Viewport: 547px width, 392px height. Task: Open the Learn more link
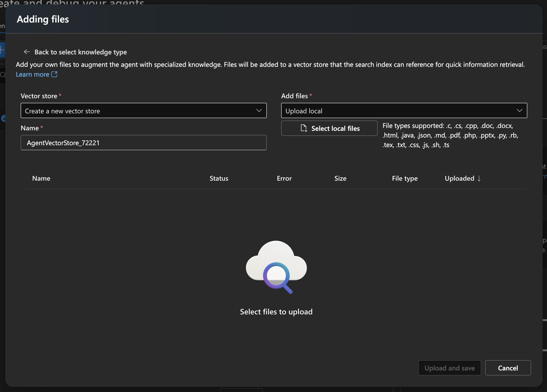click(x=33, y=75)
